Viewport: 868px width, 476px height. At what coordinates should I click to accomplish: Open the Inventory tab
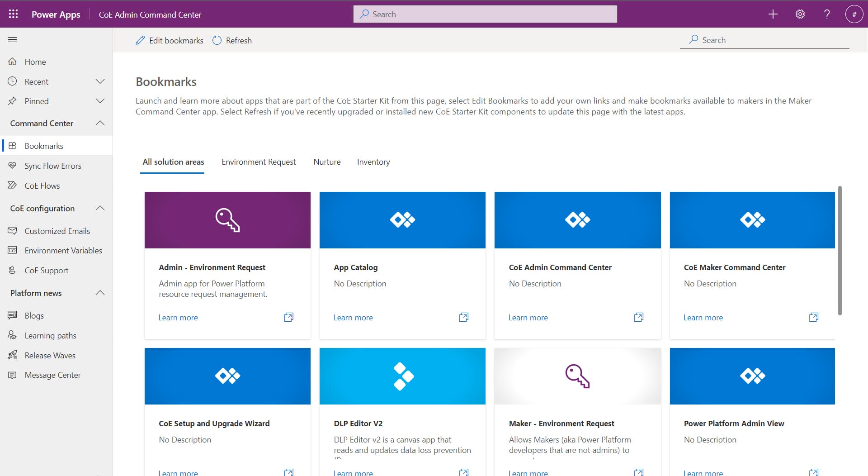(x=373, y=162)
